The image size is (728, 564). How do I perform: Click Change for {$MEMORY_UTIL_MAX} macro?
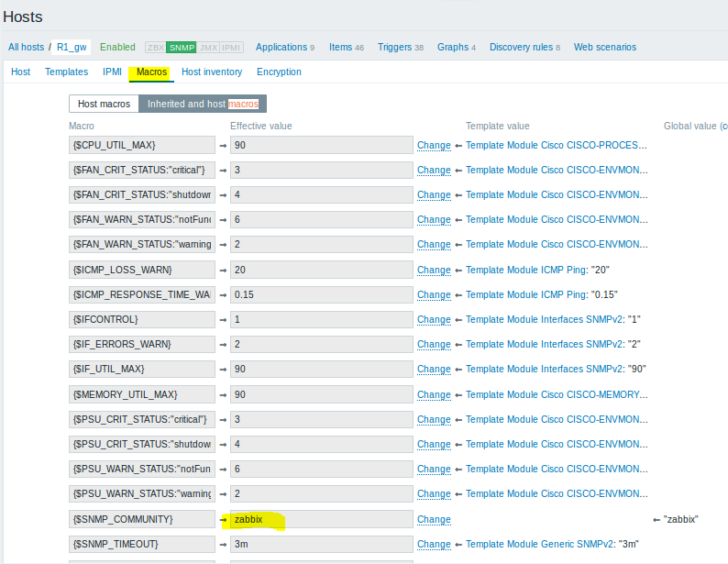(434, 394)
